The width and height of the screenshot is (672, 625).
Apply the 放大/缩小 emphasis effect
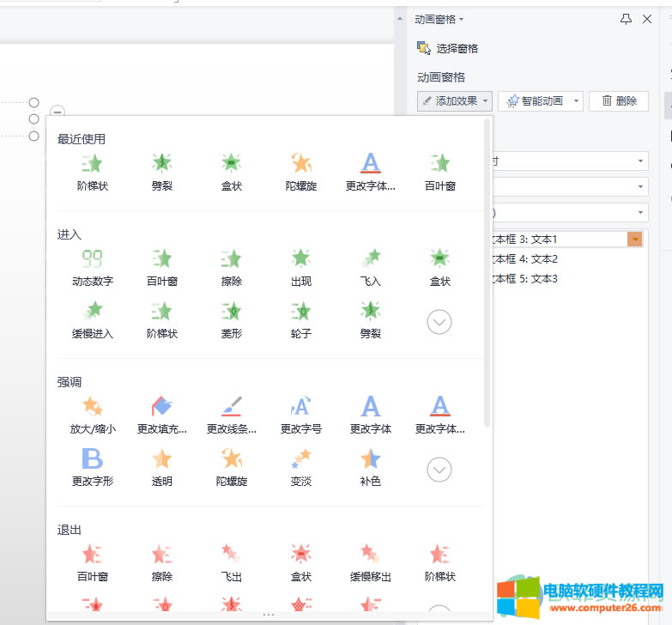92,413
